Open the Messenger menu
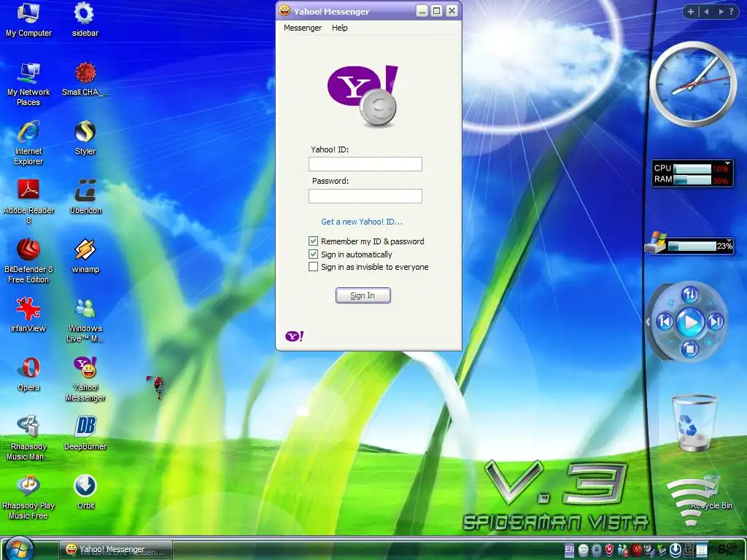This screenshot has height=560, width=747. 303,28
